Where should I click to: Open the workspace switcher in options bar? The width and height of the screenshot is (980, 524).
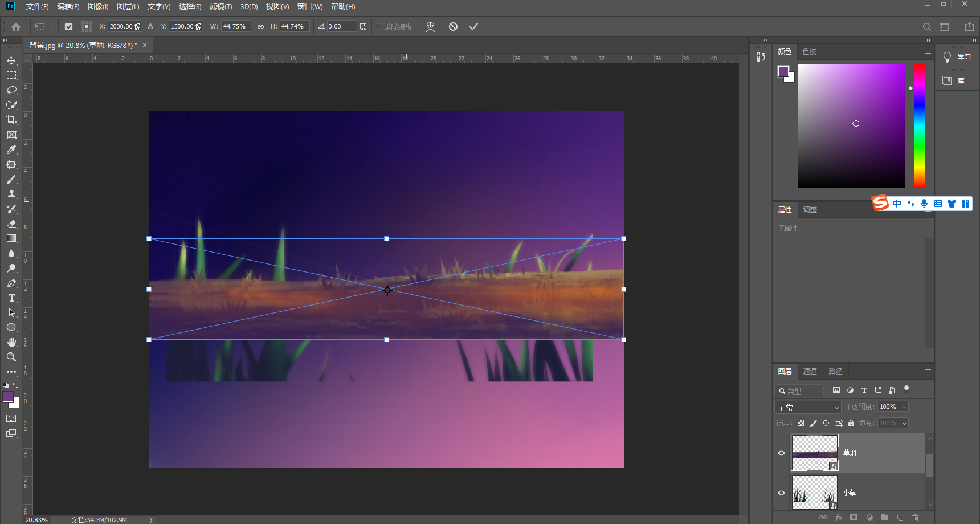click(x=944, y=27)
